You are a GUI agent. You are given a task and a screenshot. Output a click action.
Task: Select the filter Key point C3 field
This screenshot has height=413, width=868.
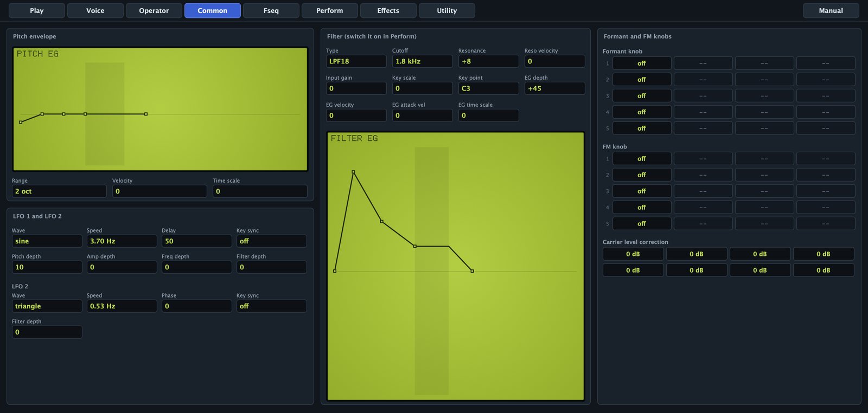pyautogui.click(x=489, y=88)
